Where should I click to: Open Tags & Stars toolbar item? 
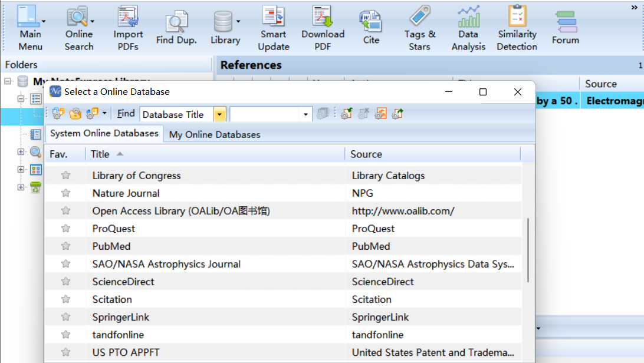point(419,28)
